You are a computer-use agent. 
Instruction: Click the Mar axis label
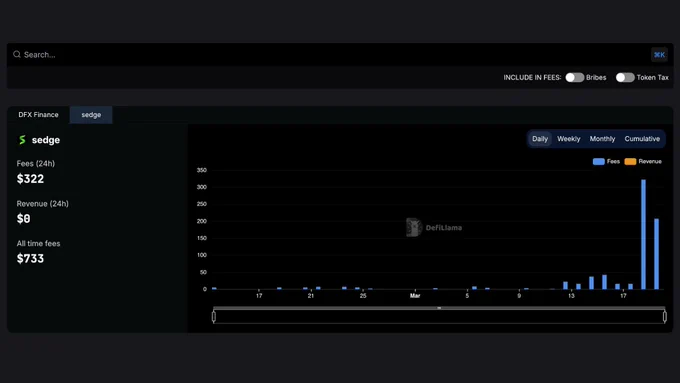[x=415, y=295]
